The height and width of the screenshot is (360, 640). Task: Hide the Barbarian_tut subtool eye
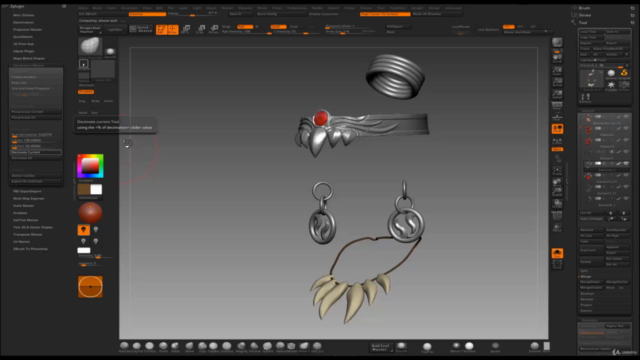pos(626,117)
